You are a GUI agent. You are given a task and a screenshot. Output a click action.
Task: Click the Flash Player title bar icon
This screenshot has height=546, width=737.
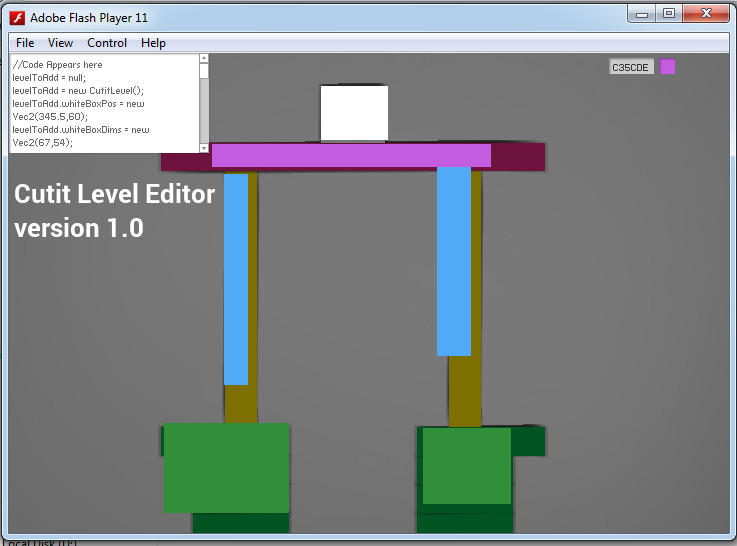coord(17,17)
